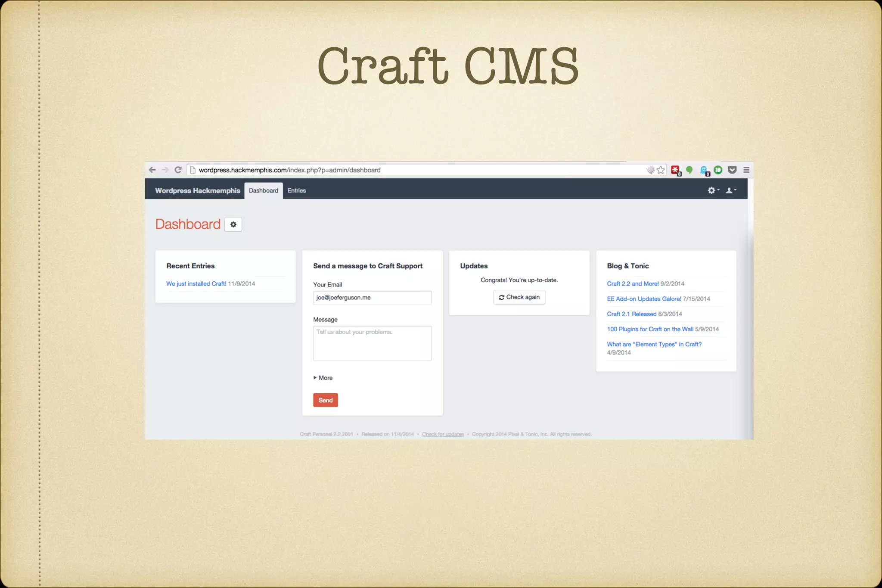Click 'Send a message to Craft Support' title
Image resolution: width=882 pixels, height=588 pixels.
point(368,266)
